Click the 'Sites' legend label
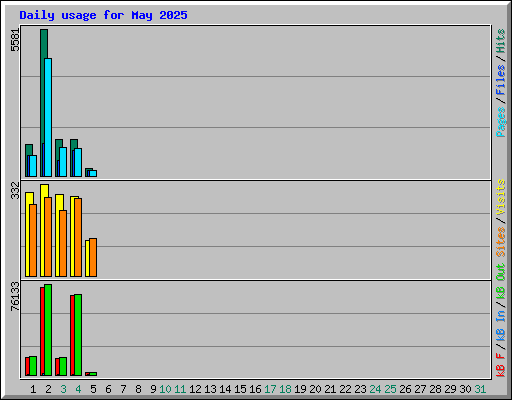 coord(500,242)
